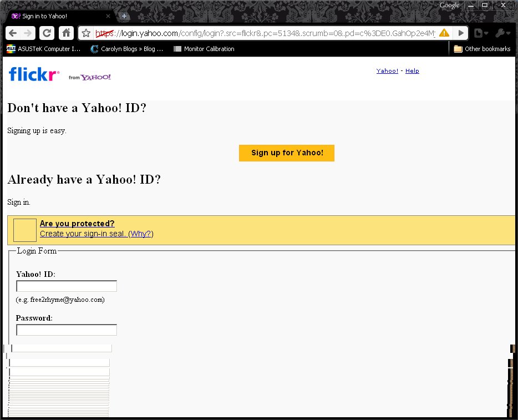Click the address bar URL field
518x420 pixels.
coord(265,33)
